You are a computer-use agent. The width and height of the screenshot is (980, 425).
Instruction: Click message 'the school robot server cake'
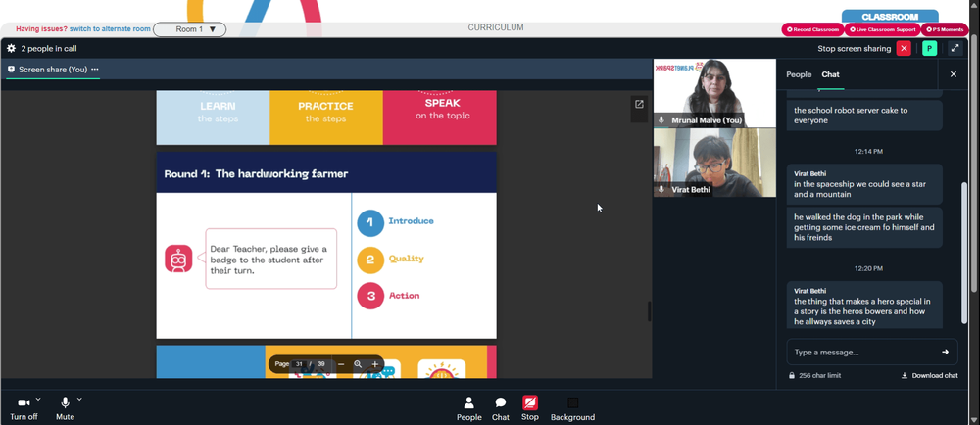pyautogui.click(x=863, y=116)
